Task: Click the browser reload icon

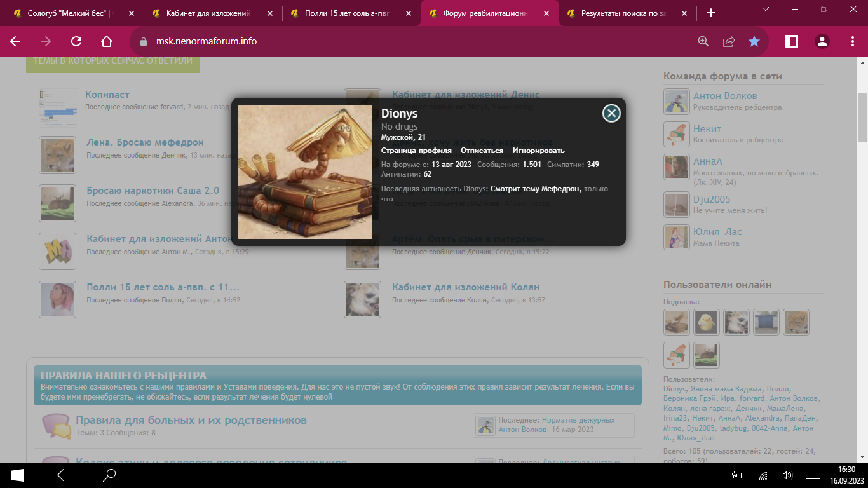Action: (x=76, y=41)
